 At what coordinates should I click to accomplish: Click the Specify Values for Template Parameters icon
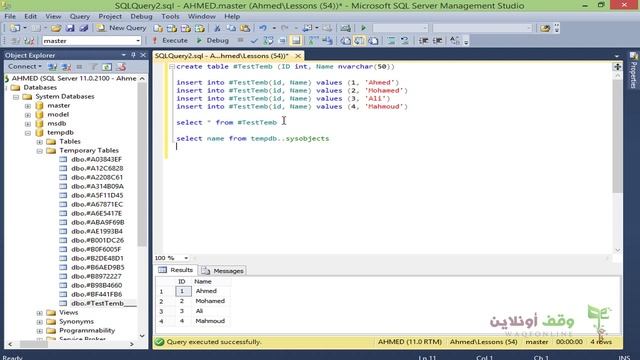tap(454, 41)
